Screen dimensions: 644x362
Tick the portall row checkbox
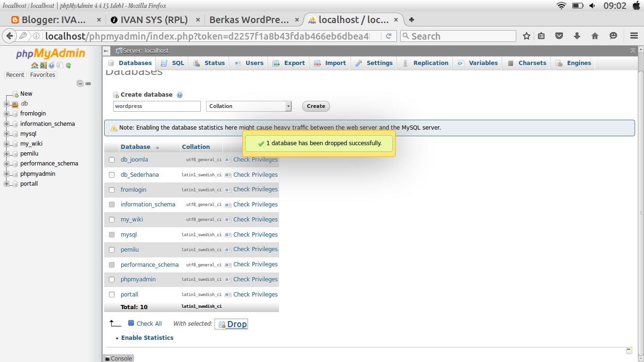pyautogui.click(x=112, y=295)
